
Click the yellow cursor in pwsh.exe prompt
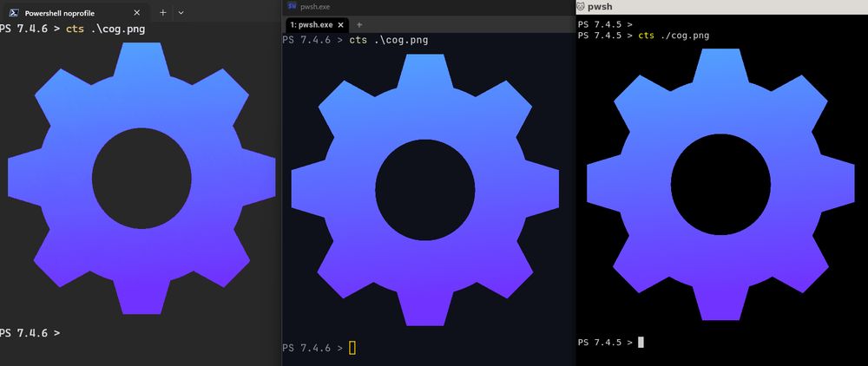(x=352, y=348)
